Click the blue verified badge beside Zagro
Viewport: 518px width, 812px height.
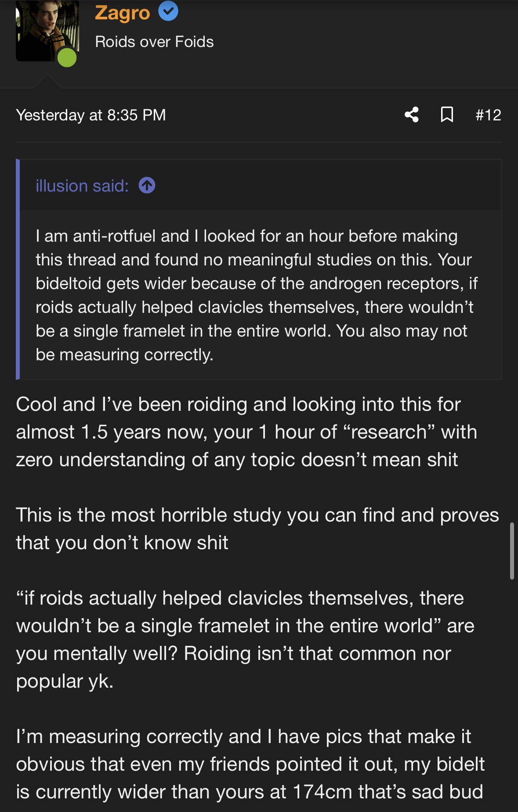point(168,11)
